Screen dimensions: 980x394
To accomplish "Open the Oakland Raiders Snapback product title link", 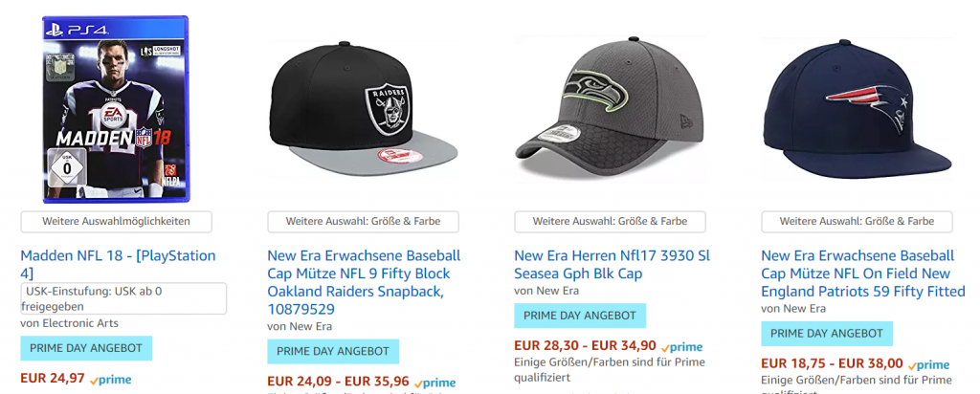I will [363, 282].
